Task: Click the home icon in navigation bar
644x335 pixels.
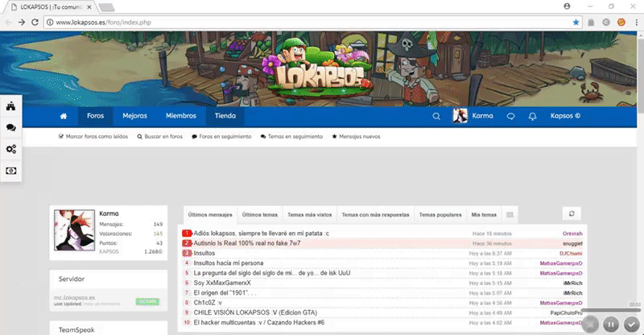Action: pos(63,116)
